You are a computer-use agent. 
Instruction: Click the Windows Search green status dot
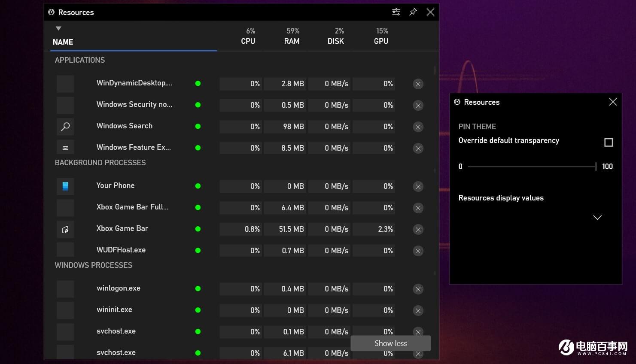pos(198,126)
